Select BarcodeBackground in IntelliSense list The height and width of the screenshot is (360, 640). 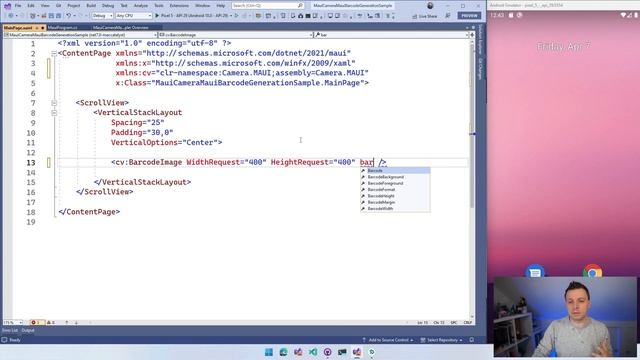click(395, 177)
